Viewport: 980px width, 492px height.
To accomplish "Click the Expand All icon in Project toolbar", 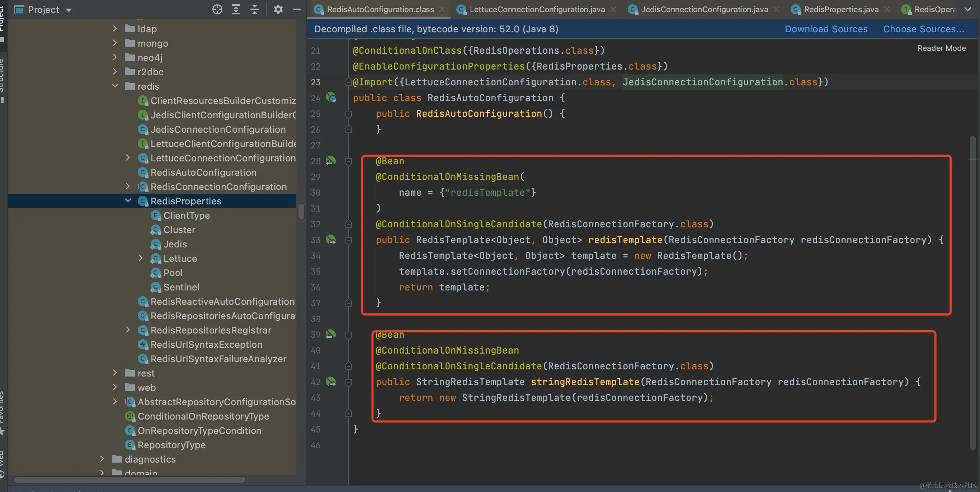I will click(236, 10).
